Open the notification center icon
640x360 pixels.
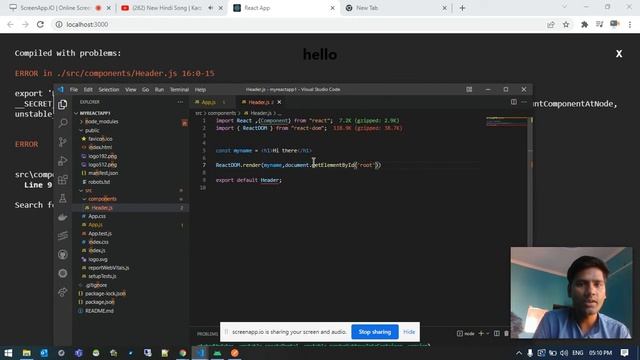click(x=624, y=353)
